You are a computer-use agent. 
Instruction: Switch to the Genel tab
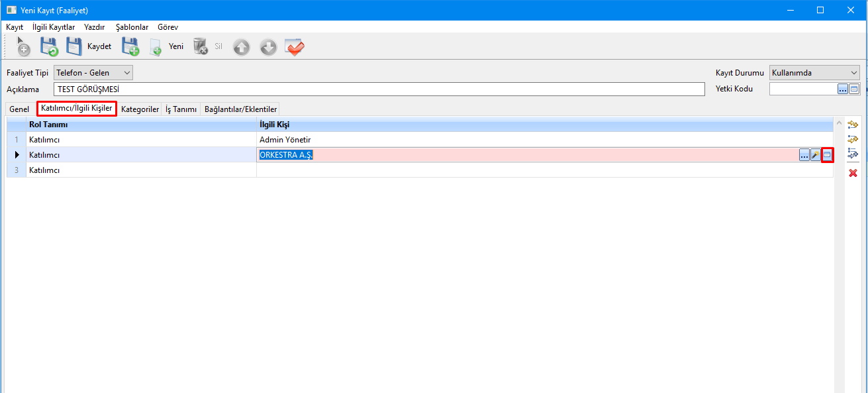pos(19,109)
